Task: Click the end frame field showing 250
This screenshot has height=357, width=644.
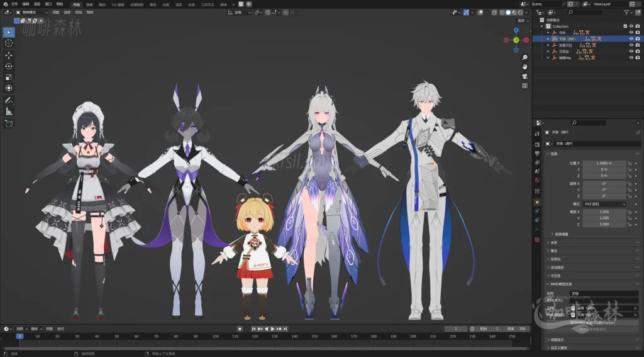Action: [518, 329]
